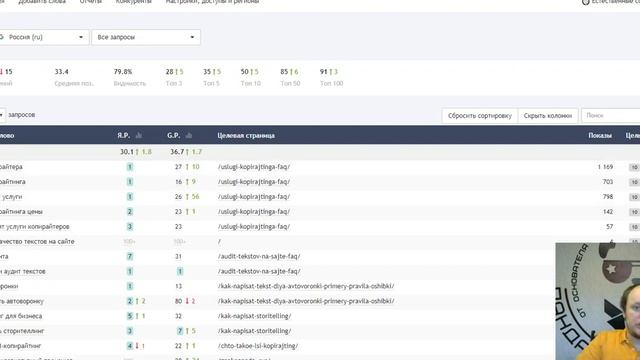This screenshot has height=360, width=640.
Task: Click Показы value 1 169
Action: [605, 167]
